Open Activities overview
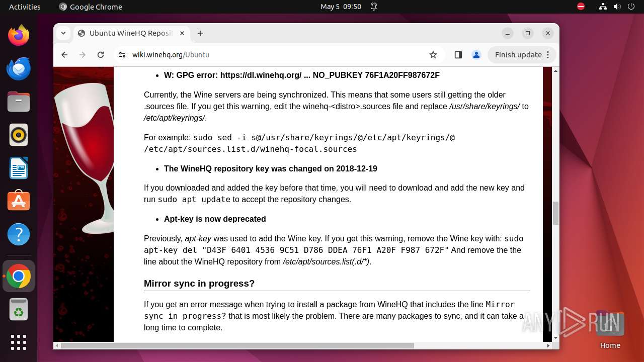The width and height of the screenshot is (644, 362). 25,7
